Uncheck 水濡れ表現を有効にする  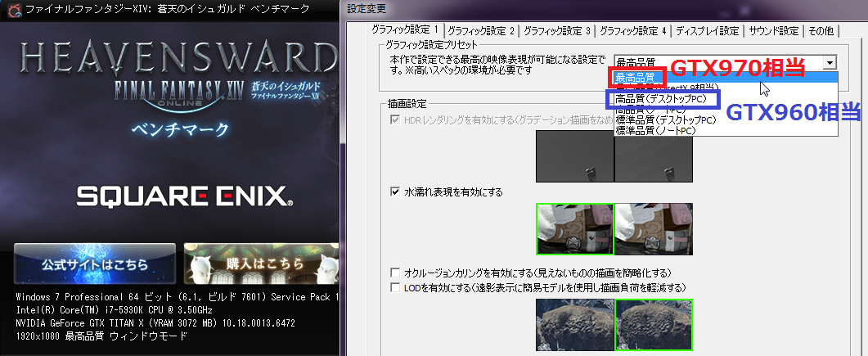[x=395, y=192]
